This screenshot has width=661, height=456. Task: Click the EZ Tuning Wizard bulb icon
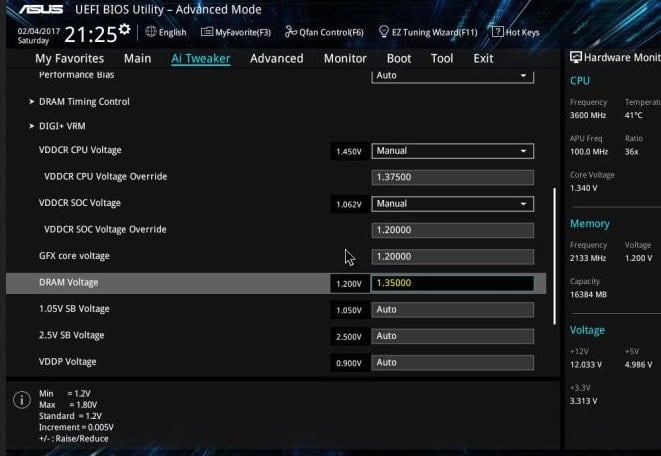[x=384, y=32]
